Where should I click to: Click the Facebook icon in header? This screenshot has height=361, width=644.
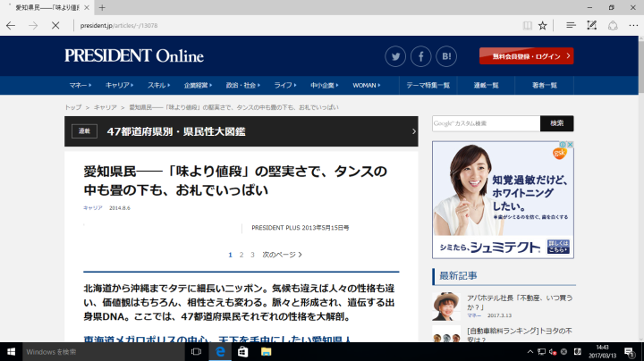click(420, 56)
